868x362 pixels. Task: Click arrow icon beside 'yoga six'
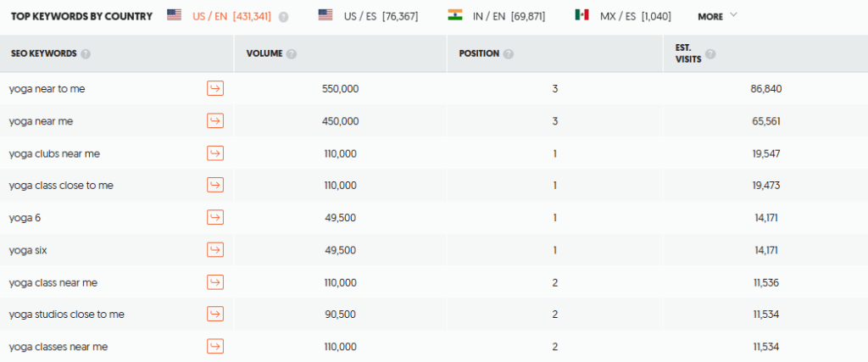point(215,250)
